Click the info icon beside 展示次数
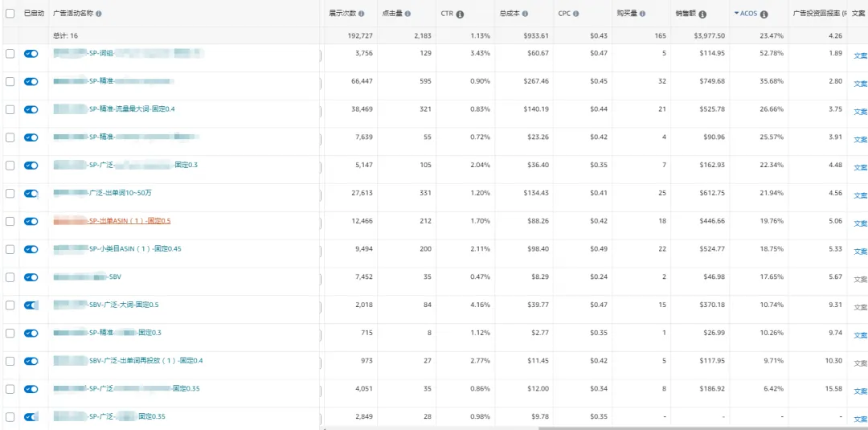This screenshot has height=430, width=868. click(x=361, y=14)
